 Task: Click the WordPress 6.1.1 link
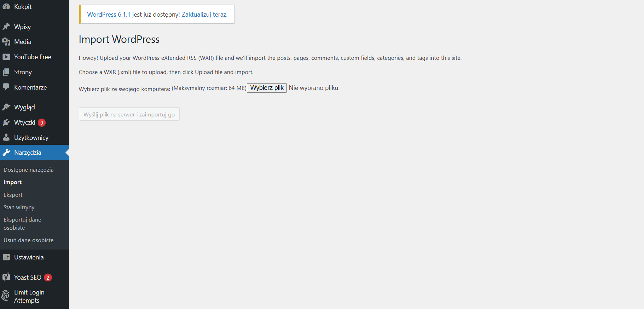109,15
